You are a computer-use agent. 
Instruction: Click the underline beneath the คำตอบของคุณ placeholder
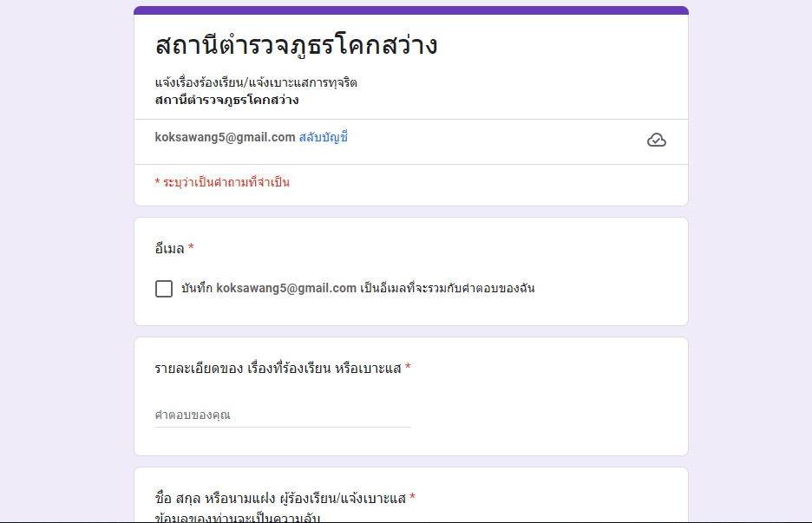[x=283, y=427]
